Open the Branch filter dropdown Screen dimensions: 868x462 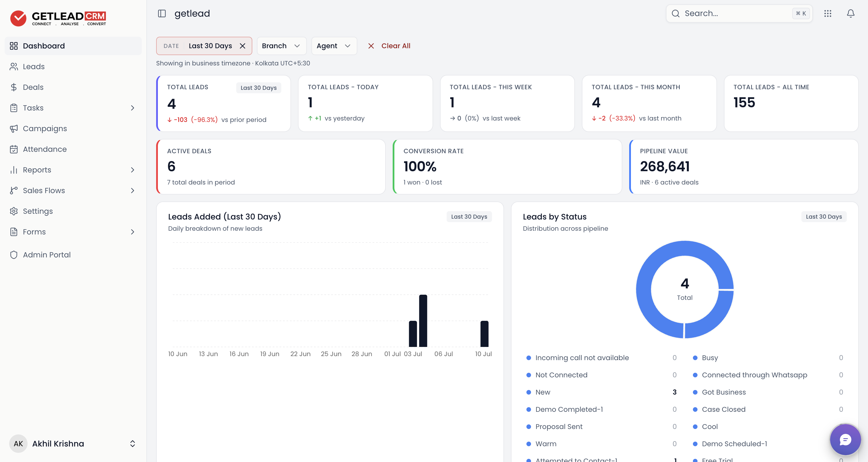pos(281,46)
